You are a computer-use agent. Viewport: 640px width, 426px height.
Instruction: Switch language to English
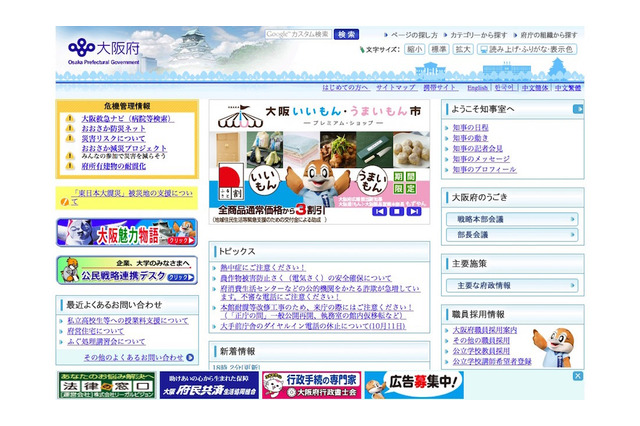pos(478,88)
